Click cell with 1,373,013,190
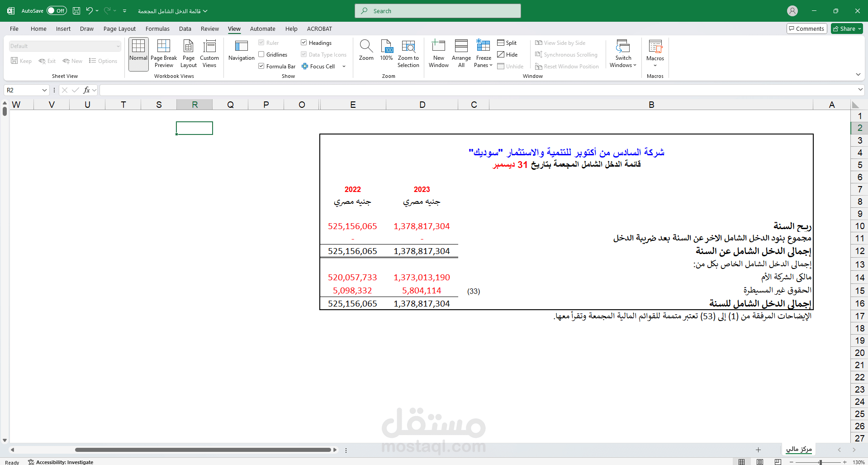Image resolution: width=868 pixels, height=465 pixels. pyautogui.click(x=422, y=277)
